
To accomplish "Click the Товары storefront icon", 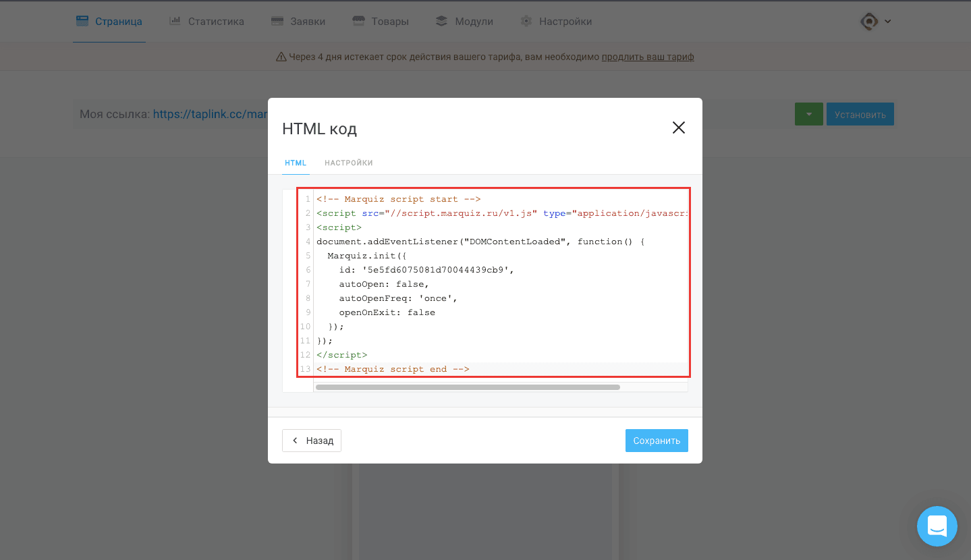I will coord(358,21).
